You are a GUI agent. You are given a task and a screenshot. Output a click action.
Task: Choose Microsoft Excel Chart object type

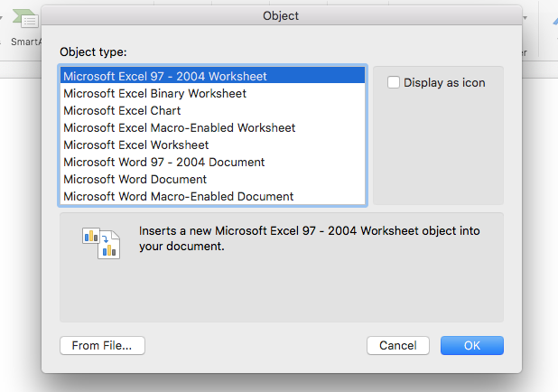click(212, 111)
